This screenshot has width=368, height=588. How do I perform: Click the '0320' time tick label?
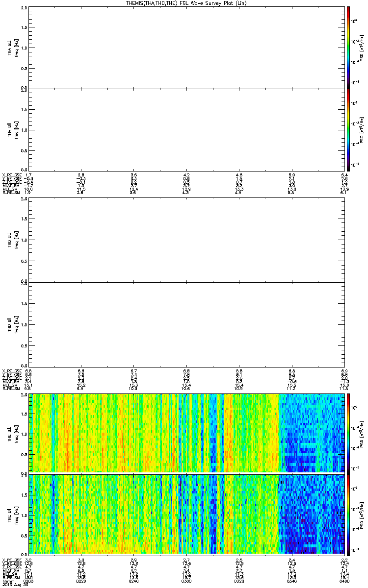238,581
